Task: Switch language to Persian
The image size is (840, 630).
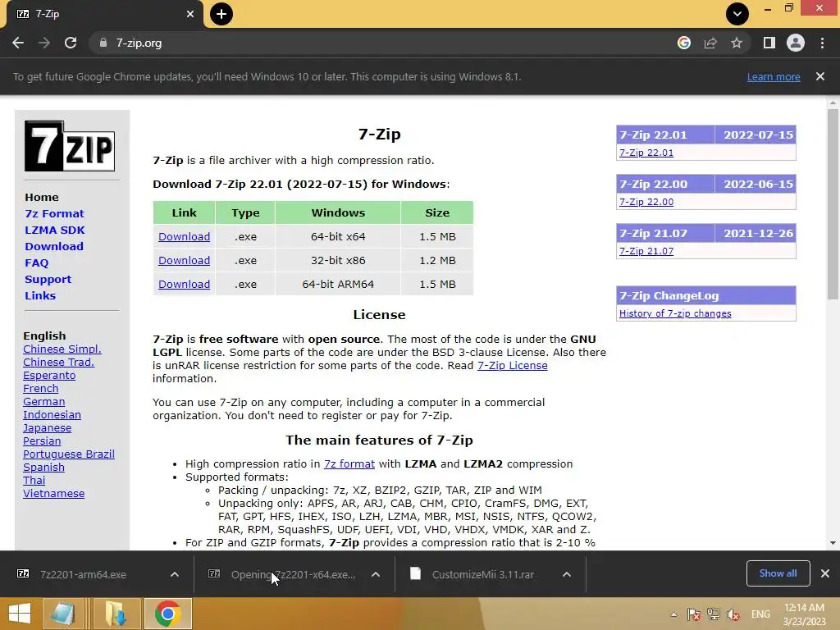Action: 42,441
